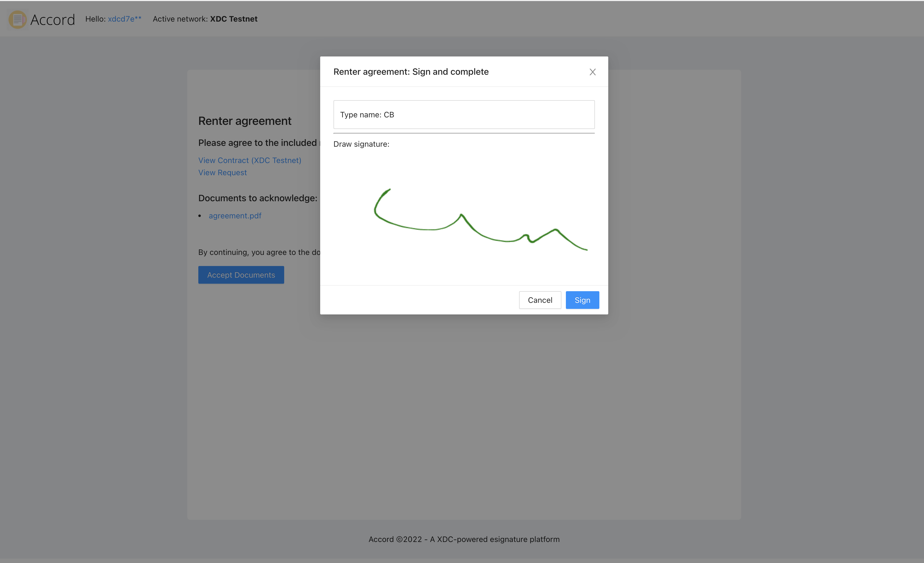The height and width of the screenshot is (563, 924).
Task: Click the Accord ©2022 footer text
Action: (464, 539)
